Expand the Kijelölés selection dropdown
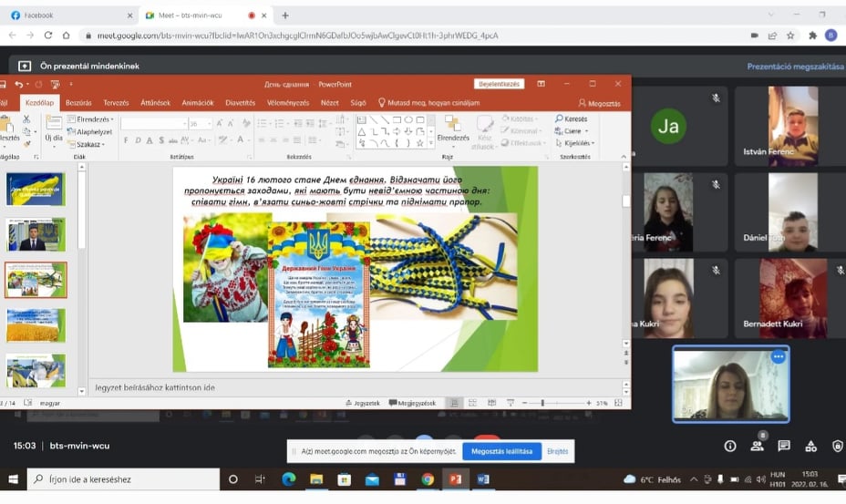 click(577, 143)
